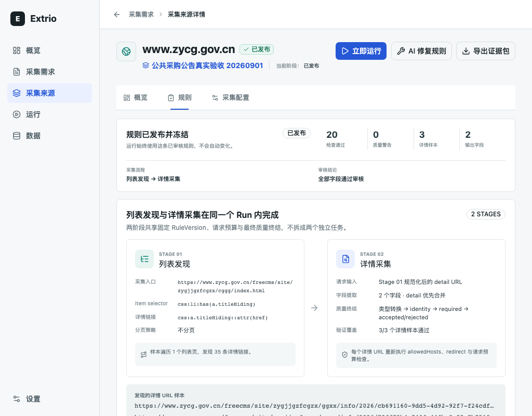Click the back arrow in the breadcrumb

click(117, 15)
